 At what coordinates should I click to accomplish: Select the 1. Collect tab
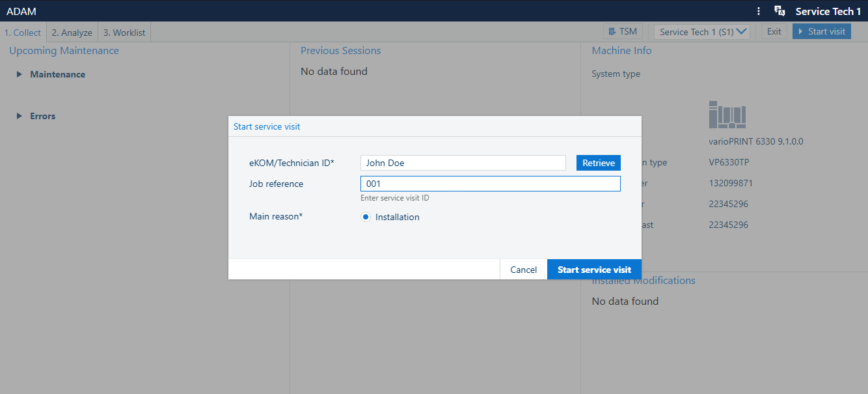coord(23,33)
